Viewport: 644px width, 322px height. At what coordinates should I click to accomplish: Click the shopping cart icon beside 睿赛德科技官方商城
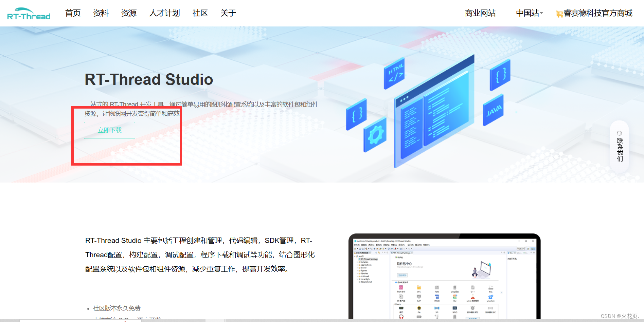pyautogui.click(x=559, y=13)
